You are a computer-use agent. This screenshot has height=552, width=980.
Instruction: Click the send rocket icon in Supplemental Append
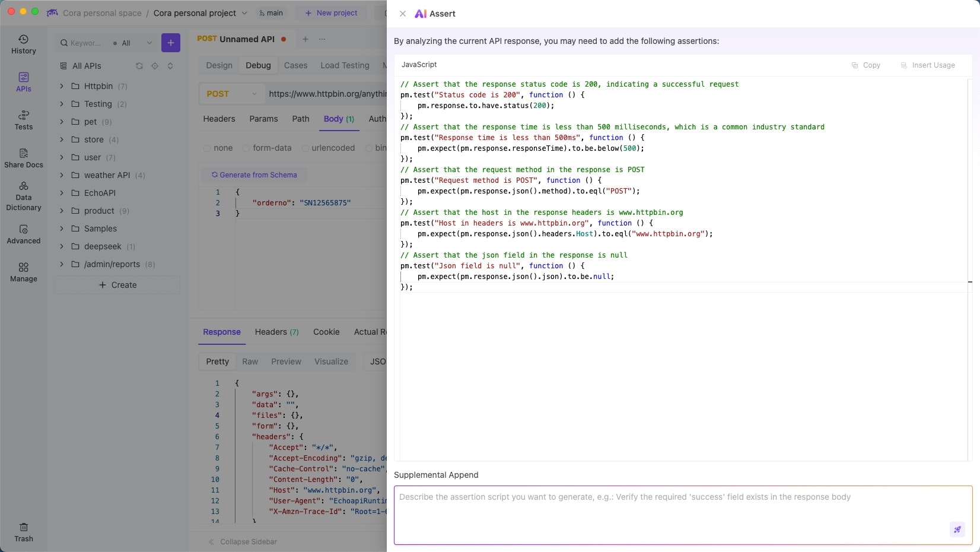(x=957, y=529)
